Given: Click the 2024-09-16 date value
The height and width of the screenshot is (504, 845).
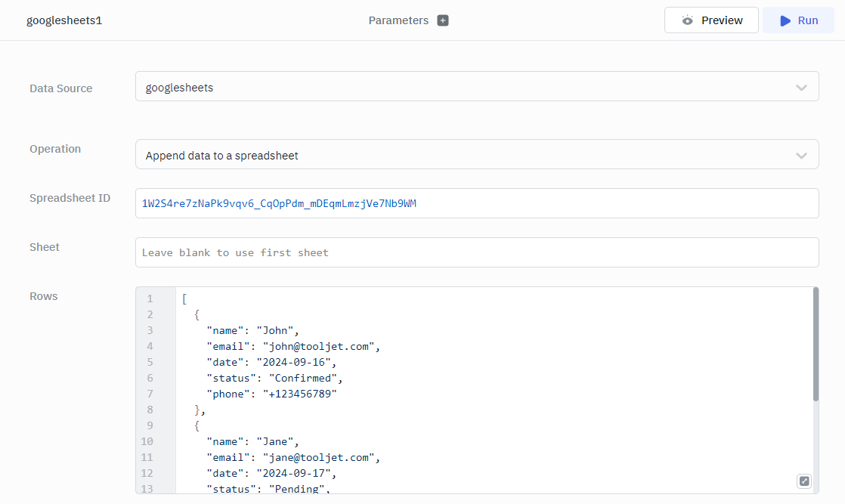Looking at the screenshot, I should [295, 362].
